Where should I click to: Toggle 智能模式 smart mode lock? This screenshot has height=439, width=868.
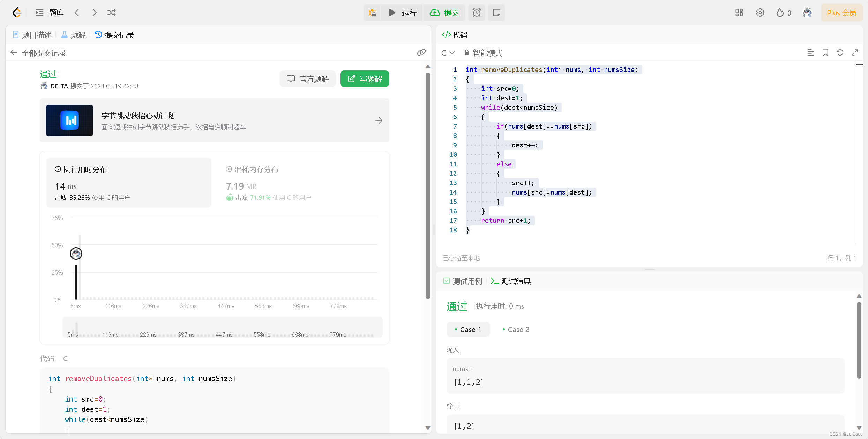pos(483,53)
